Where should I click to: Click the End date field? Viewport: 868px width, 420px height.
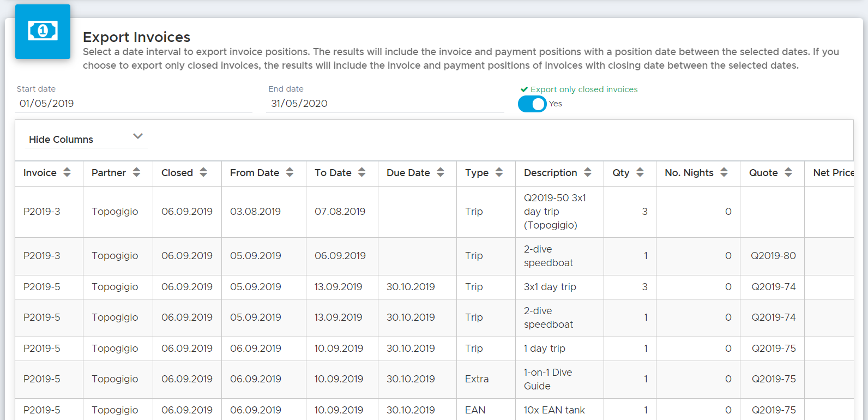[385, 104]
